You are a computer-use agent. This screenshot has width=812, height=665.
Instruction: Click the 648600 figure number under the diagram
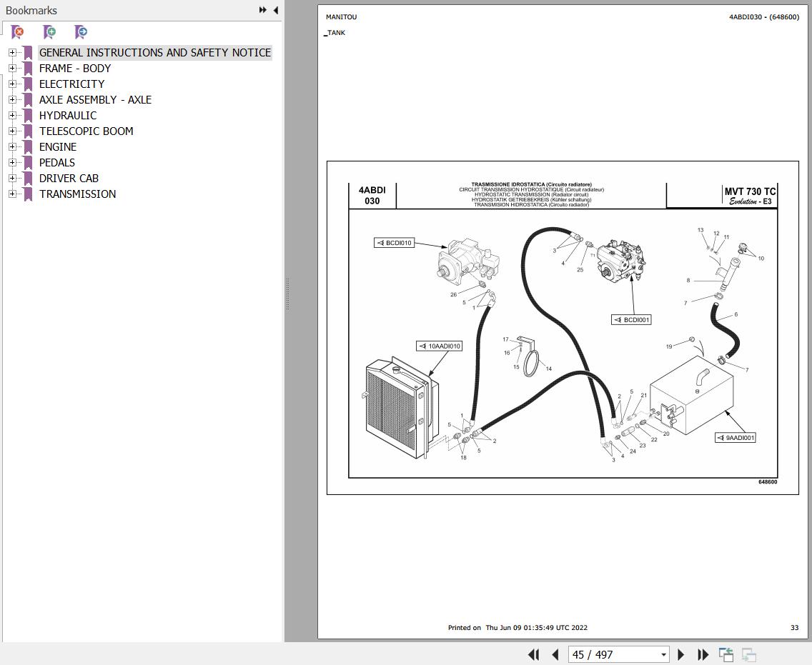click(768, 482)
